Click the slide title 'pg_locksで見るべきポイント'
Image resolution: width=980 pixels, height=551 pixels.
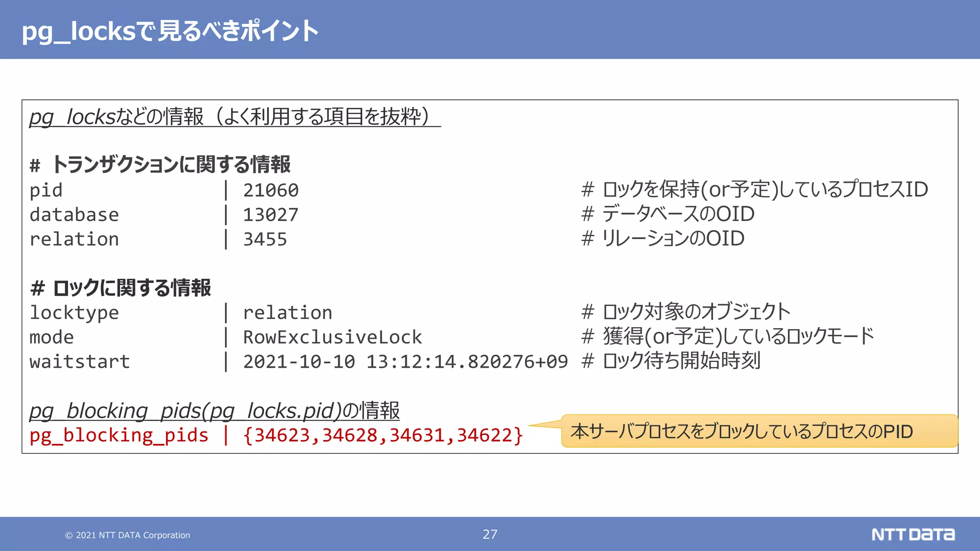pos(170,31)
